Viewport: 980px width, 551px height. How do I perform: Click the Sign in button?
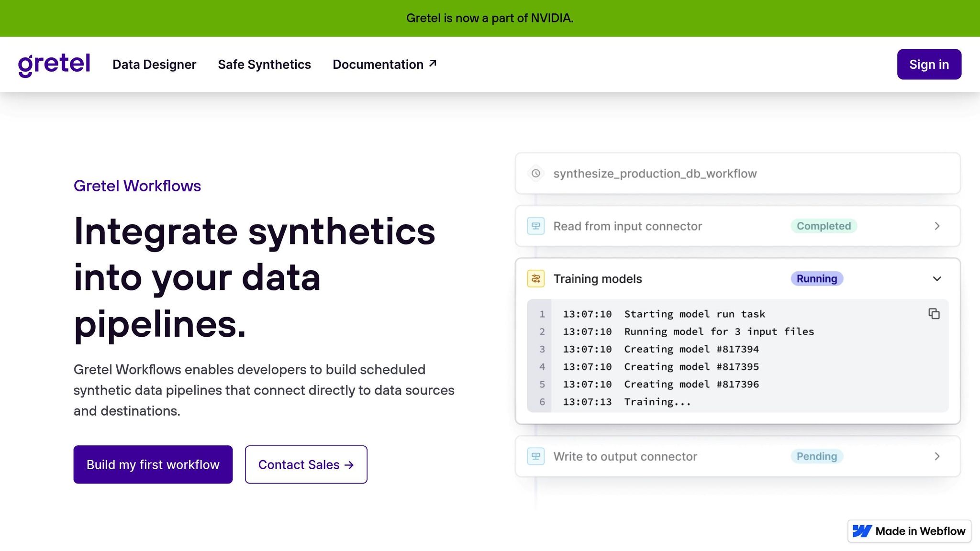pyautogui.click(x=929, y=65)
